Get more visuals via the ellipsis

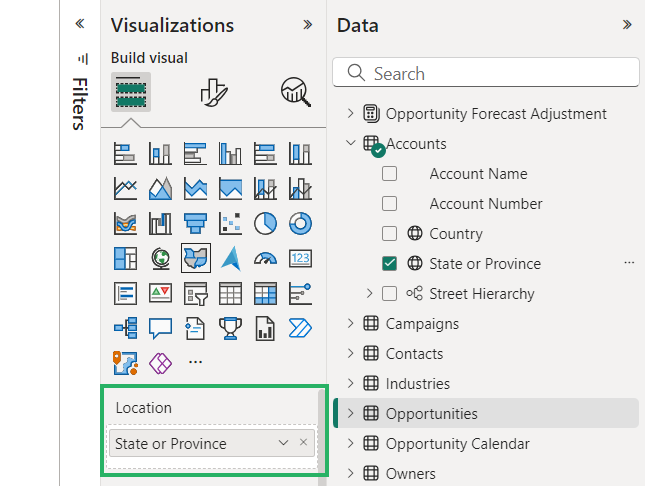coord(195,361)
